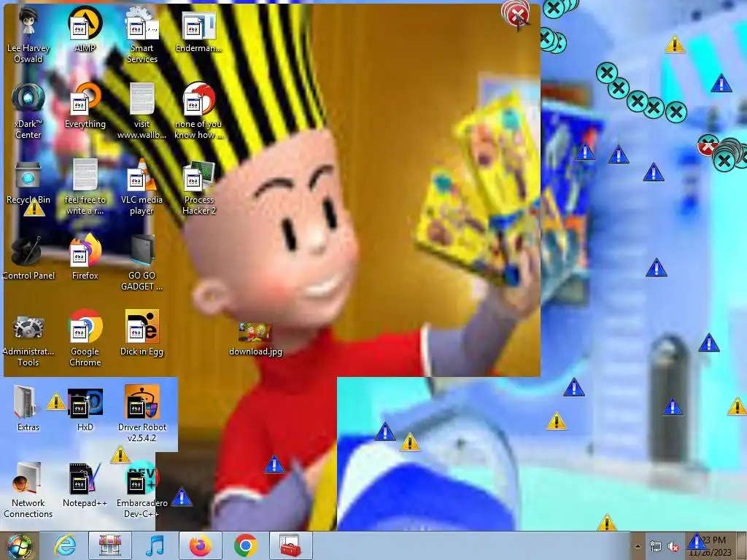747x560 pixels.
Task: Open Driver Robot v2.5.4.2 shortcut
Action: [142, 413]
